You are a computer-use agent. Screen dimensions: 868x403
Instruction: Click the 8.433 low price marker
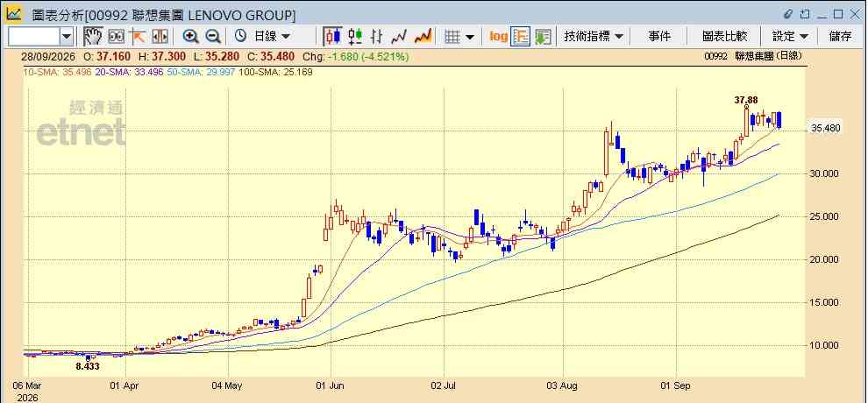88,366
